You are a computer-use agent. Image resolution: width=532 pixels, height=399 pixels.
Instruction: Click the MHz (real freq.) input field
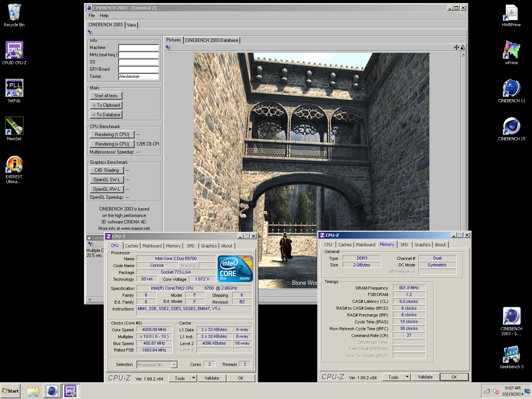pyautogui.click(x=138, y=55)
